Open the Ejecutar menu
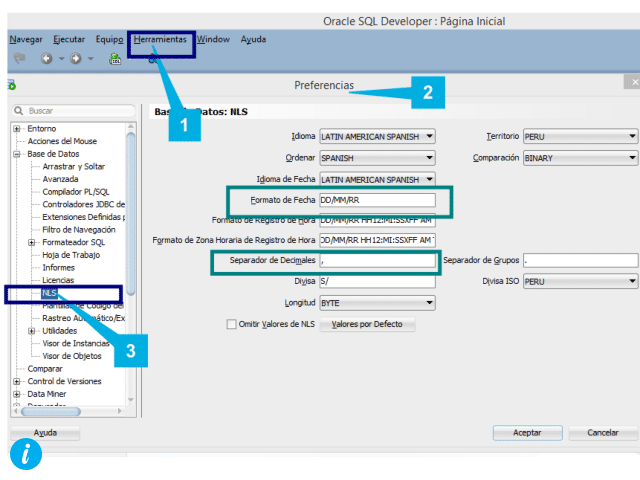This screenshot has height=480, width=640. click(69, 39)
